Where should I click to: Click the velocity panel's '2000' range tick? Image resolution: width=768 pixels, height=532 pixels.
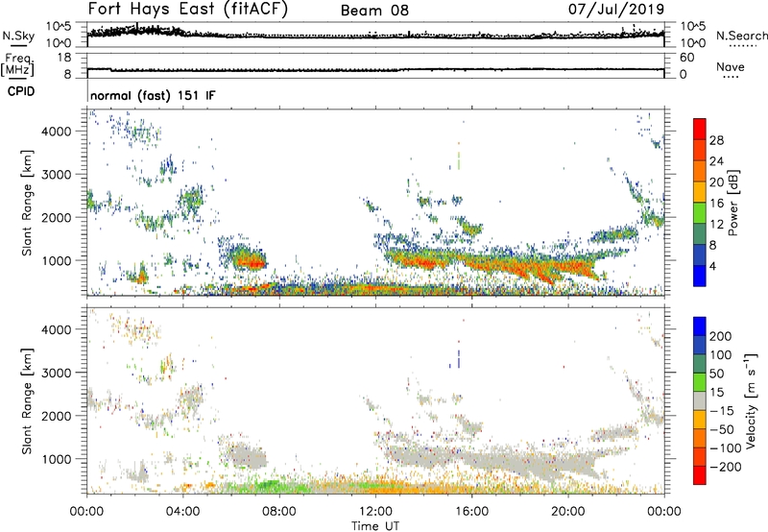[x=57, y=416]
